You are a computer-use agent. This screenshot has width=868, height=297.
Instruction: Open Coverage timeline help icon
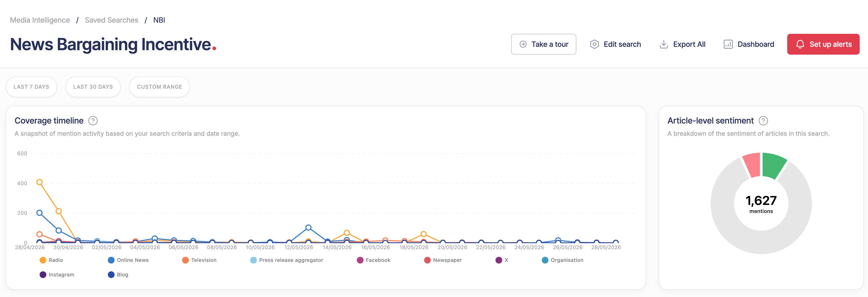(x=93, y=120)
